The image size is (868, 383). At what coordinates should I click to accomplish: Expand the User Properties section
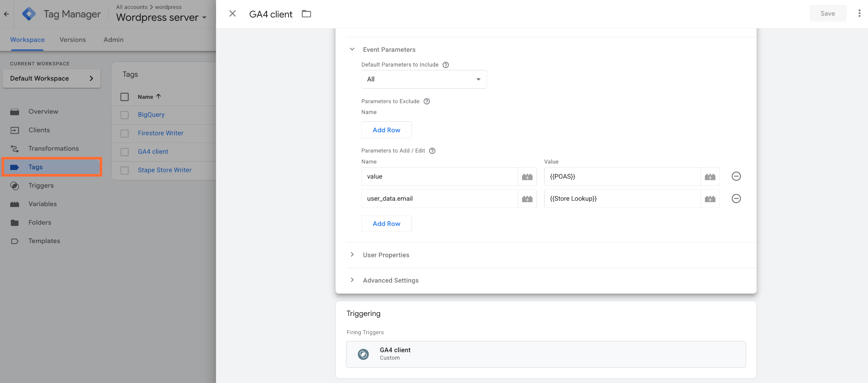click(352, 254)
